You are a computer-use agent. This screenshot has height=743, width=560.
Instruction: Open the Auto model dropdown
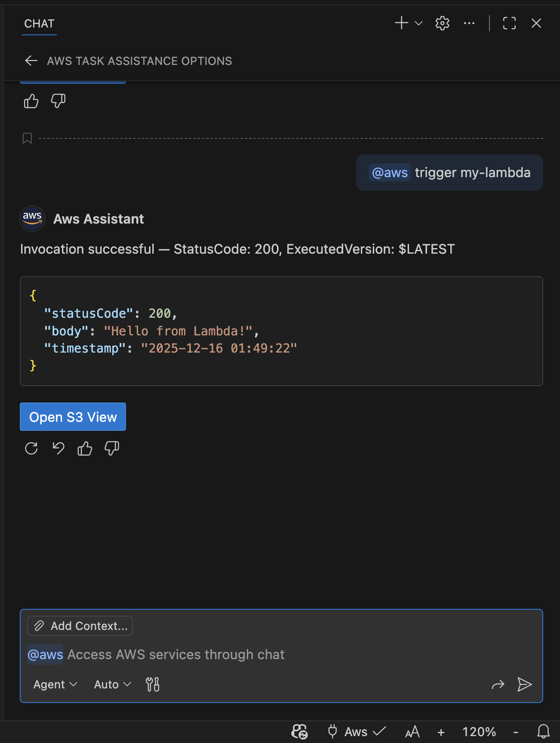coord(112,684)
